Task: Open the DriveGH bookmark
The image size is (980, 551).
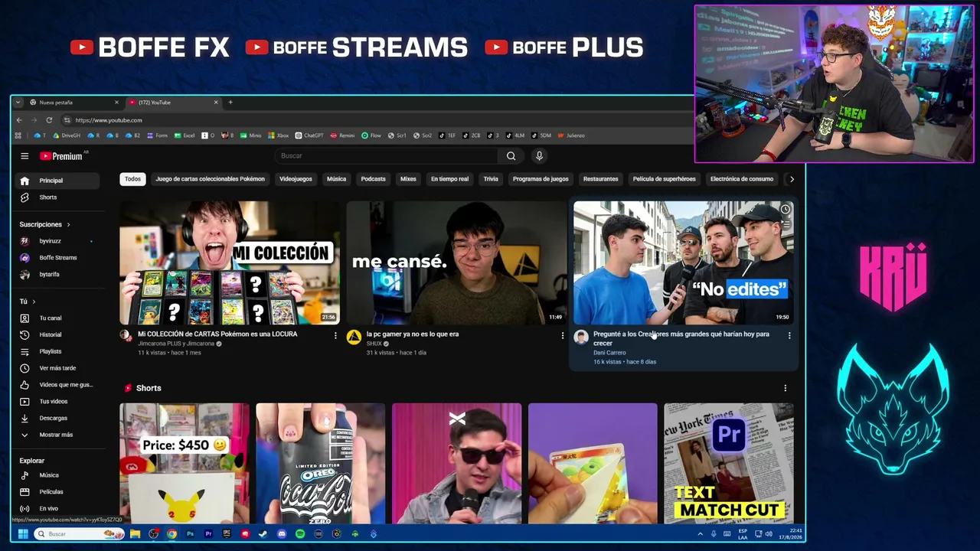Action: [66, 135]
